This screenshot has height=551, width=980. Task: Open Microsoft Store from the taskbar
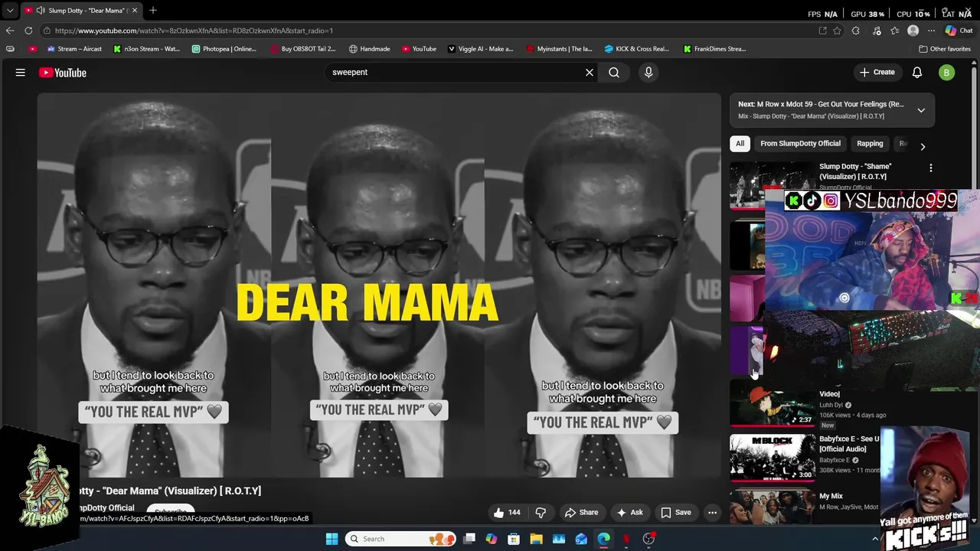click(x=514, y=539)
